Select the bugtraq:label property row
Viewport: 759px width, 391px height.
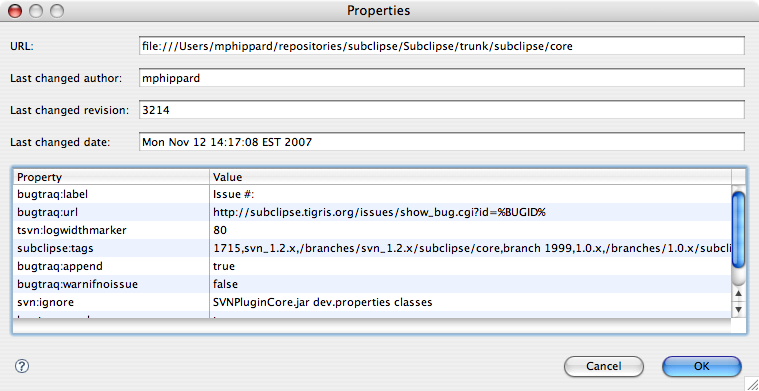(372, 194)
